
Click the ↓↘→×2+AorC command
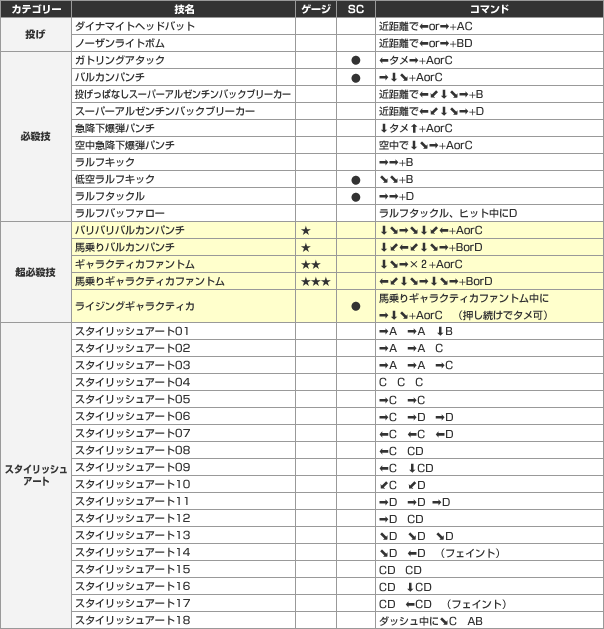(x=421, y=264)
